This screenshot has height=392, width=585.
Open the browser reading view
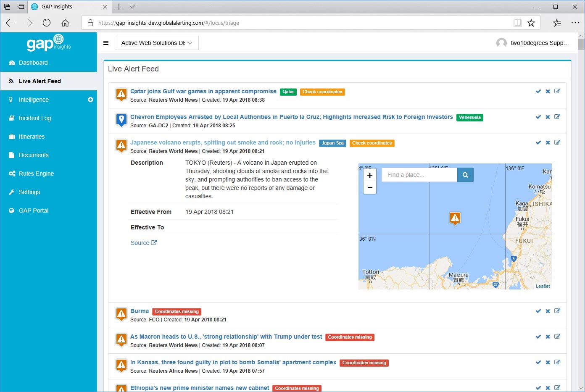[518, 23]
